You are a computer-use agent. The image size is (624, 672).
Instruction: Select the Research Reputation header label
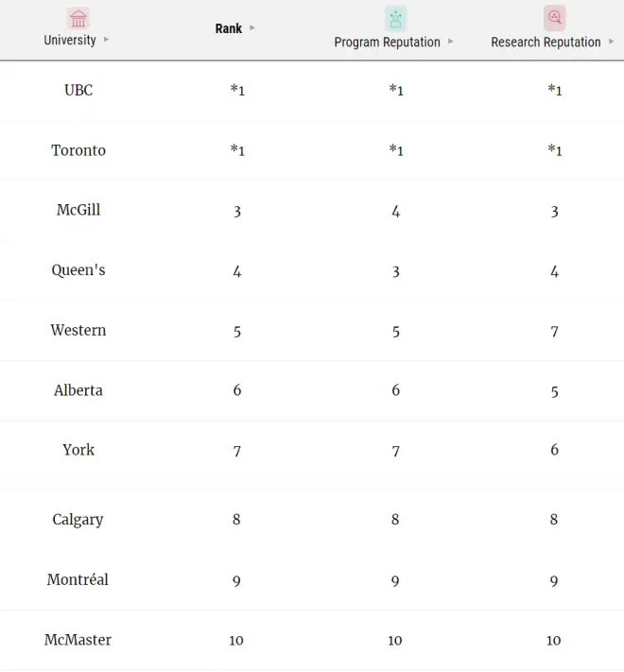pyautogui.click(x=546, y=42)
